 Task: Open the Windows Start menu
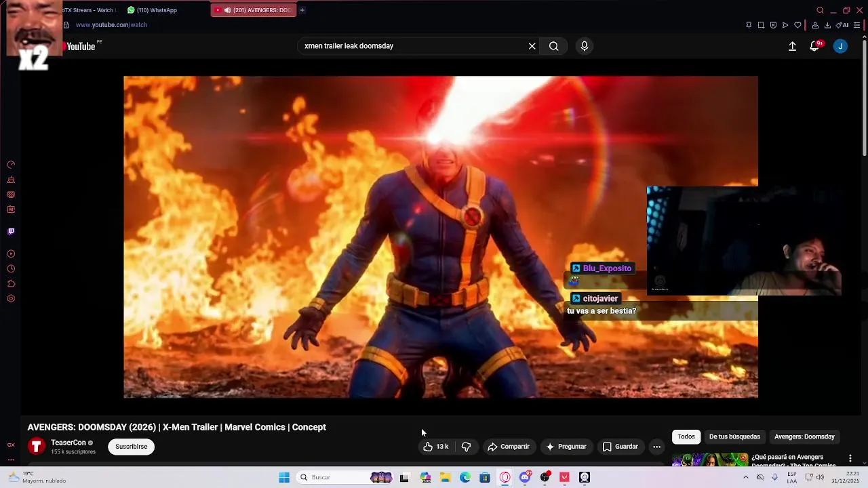(x=284, y=477)
